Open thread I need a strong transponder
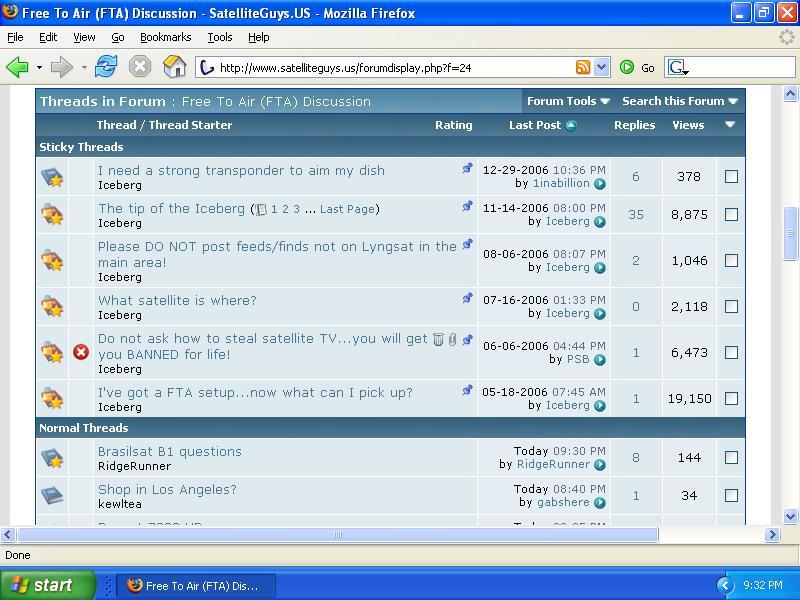 [241, 170]
